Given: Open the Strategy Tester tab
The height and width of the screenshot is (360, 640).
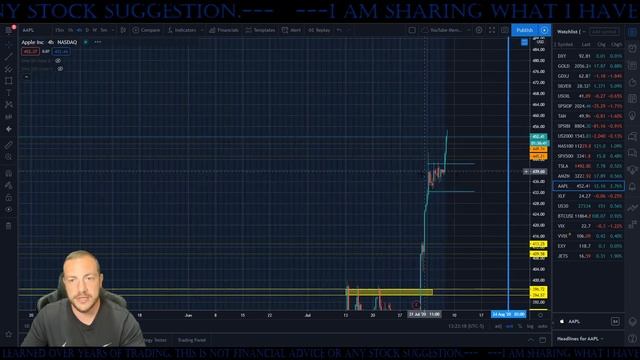Looking at the screenshot, I should click(156, 340).
